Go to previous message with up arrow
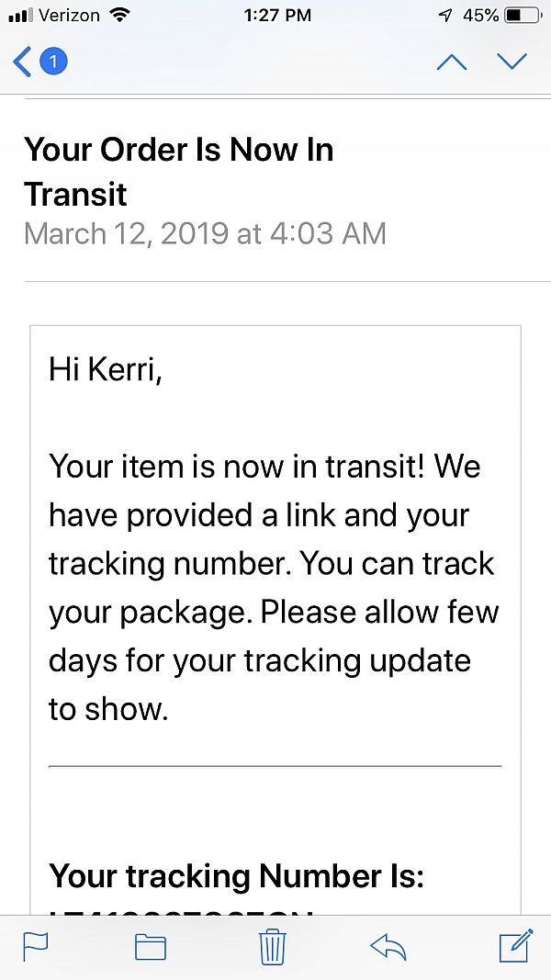The image size is (551, 980). 452,62
